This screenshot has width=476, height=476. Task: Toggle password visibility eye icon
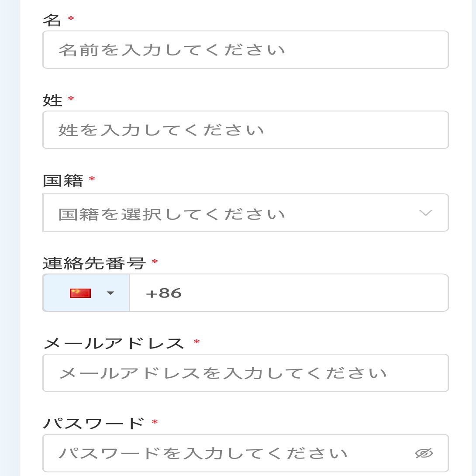[x=424, y=453]
